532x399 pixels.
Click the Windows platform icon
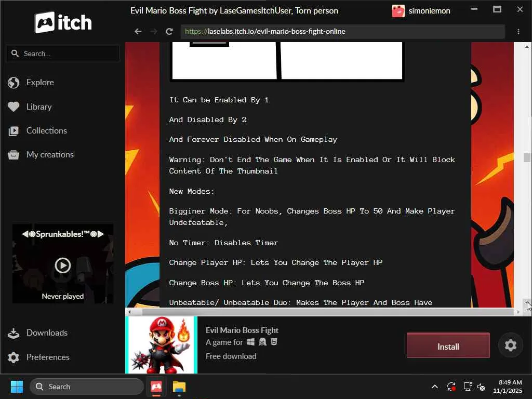[251, 342]
